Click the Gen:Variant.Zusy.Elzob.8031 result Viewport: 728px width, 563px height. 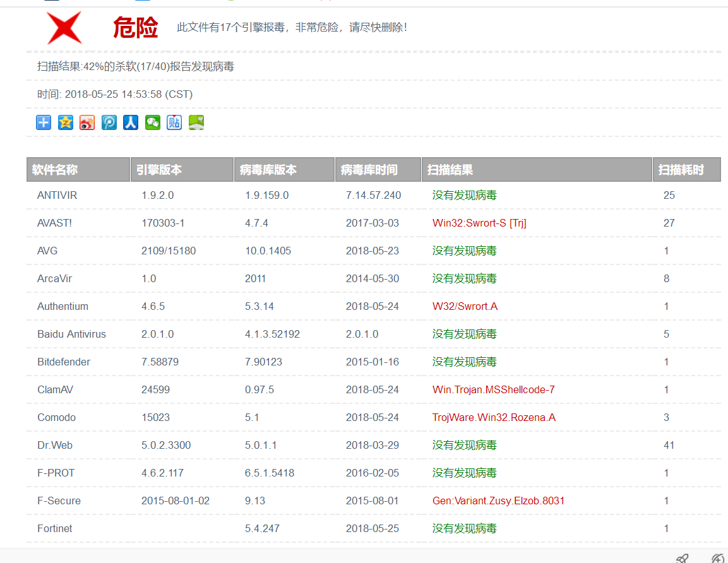point(498,501)
